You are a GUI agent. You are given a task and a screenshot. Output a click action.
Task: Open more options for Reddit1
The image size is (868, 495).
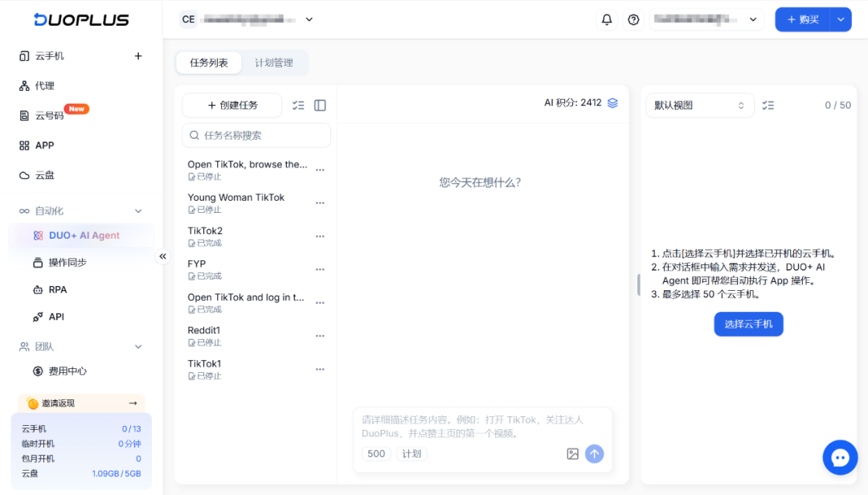pos(320,336)
